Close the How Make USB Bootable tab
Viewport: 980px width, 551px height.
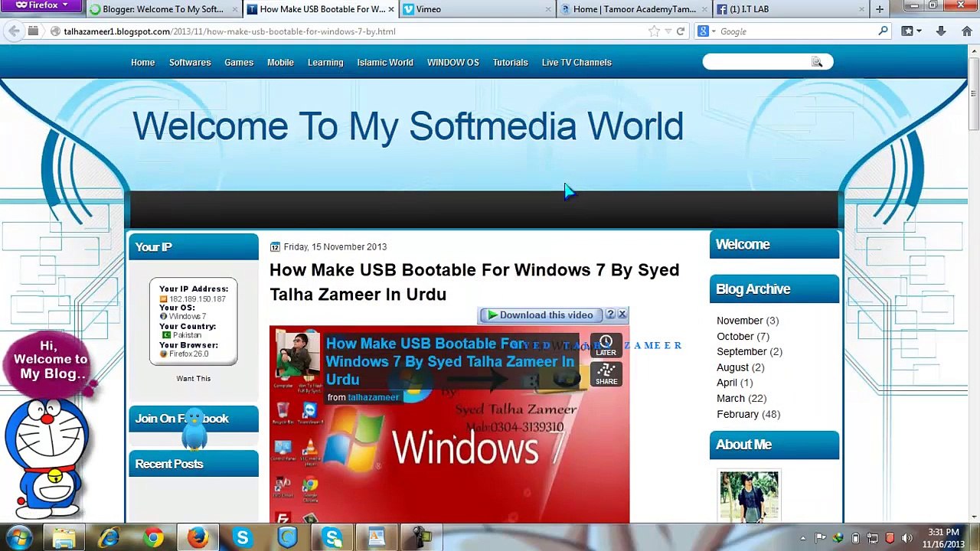(x=391, y=9)
